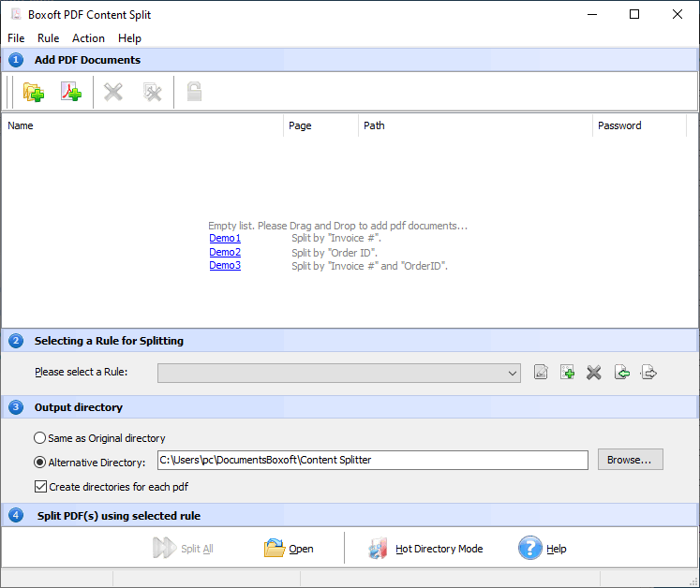Click the Name column header
This screenshot has height=588, width=700.
141,125
